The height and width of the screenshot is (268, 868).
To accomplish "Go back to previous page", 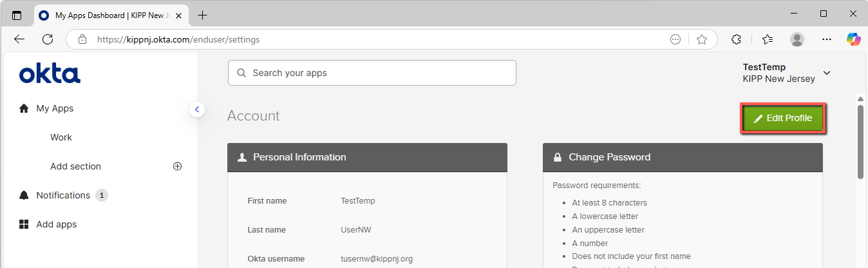I will [19, 39].
